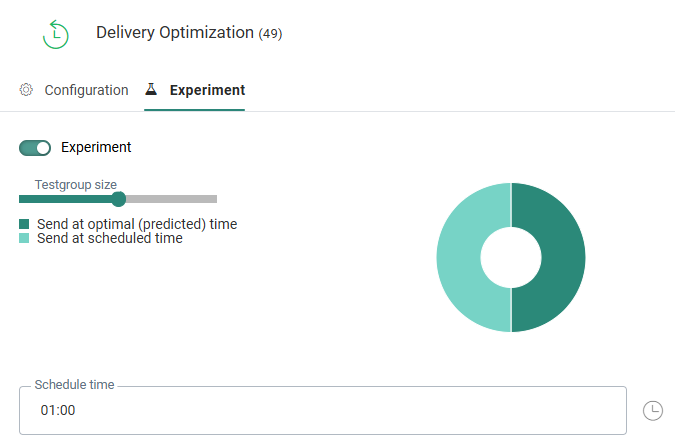Switch to the Configuration tab
The height and width of the screenshot is (445, 675).
coord(86,90)
